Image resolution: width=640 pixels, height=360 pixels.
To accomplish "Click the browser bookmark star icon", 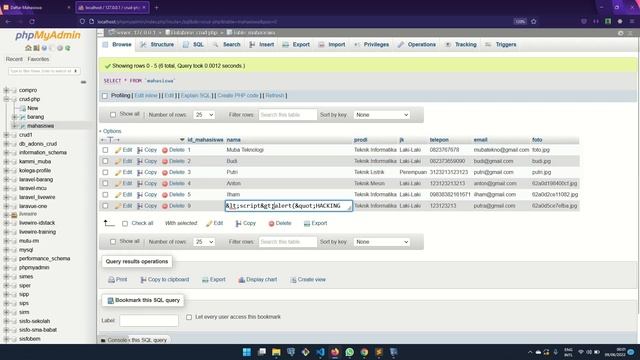I will (533, 21).
